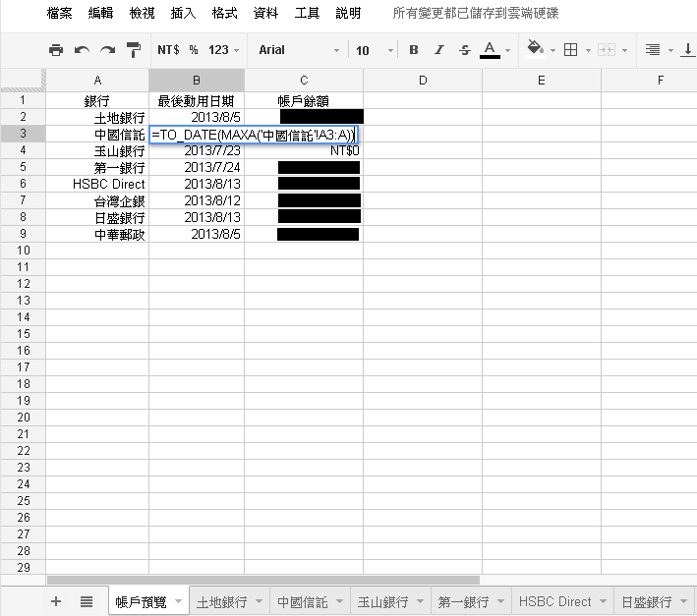Open the 第一銀行 tab dropdown arrow
This screenshot has height=616, width=697.
(x=500, y=601)
